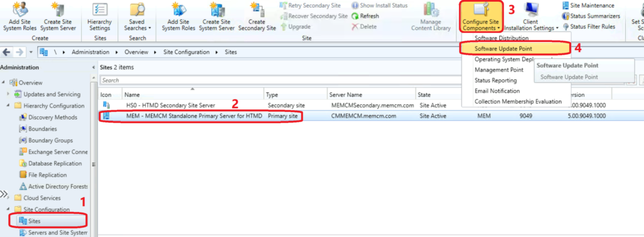Image resolution: width=644 pixels, height=237 pixels.
Task: Select Exchange Server Connectors tree item
Action: point(53,152)
